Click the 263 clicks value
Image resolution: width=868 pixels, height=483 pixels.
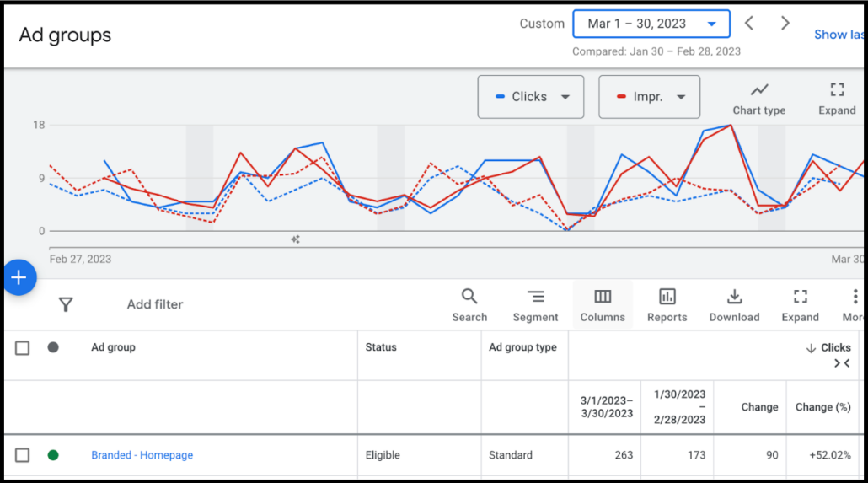coord(624,455)
